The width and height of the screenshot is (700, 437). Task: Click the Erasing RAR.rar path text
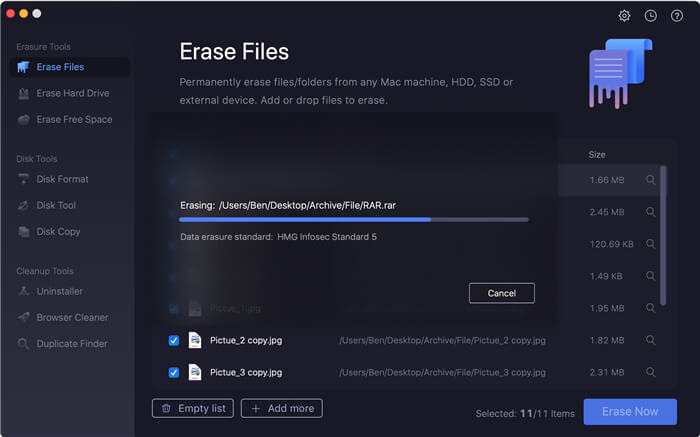[x=288, y=205]
